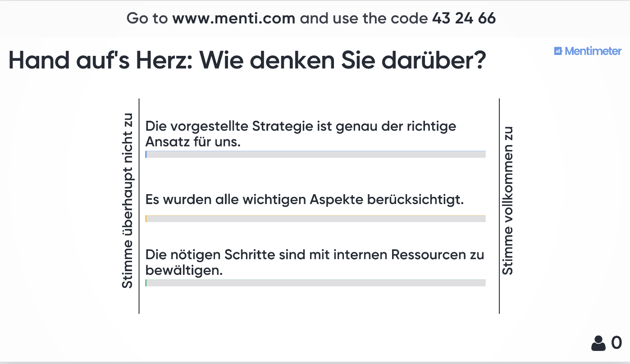
Task: Click the yellow marker on the Aspekte slider
Action: coord(146,218)
